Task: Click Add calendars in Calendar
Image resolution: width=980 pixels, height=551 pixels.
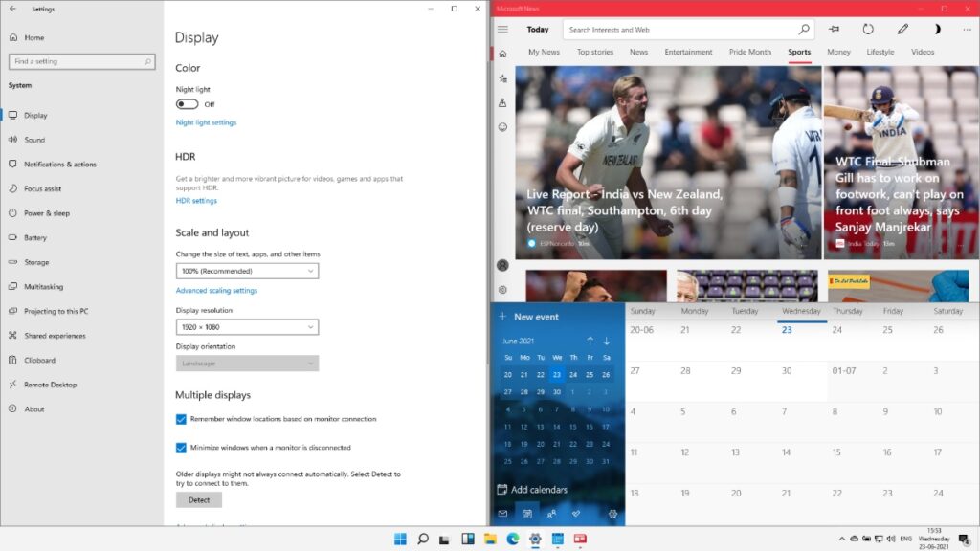Action: pos(532,490)
